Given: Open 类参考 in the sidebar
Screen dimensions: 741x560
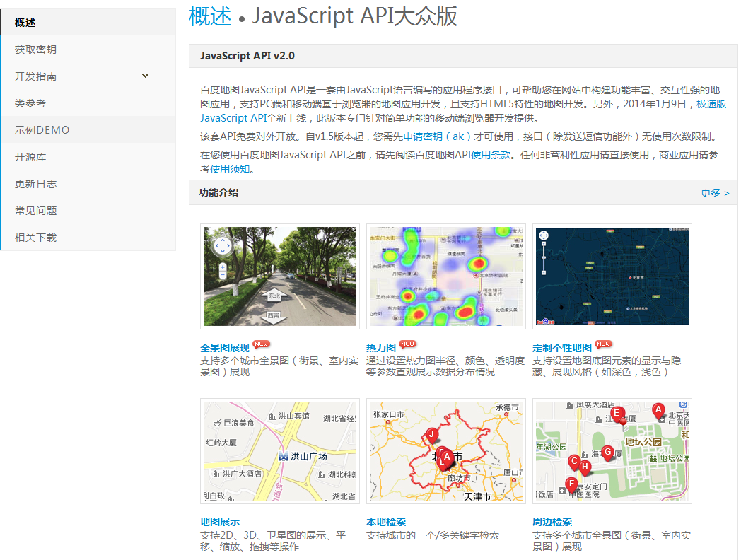Looking at the screenshot, I should (88, 103).
